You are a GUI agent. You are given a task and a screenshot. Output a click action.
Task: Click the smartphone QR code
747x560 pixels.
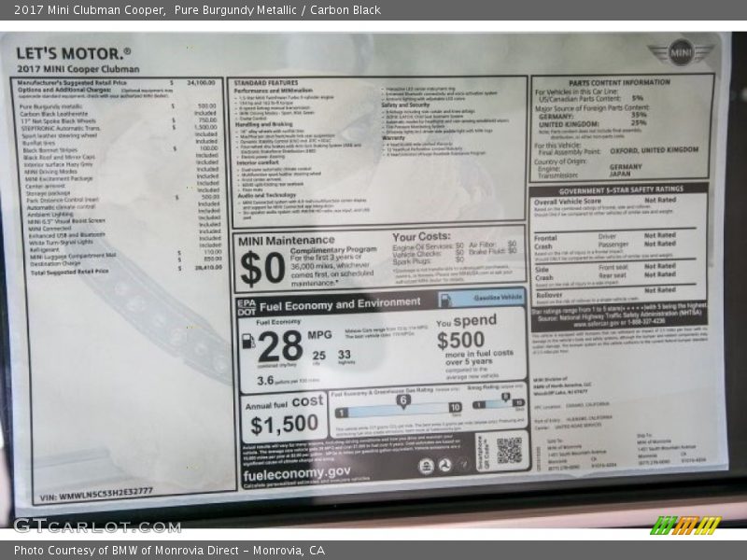509,450
